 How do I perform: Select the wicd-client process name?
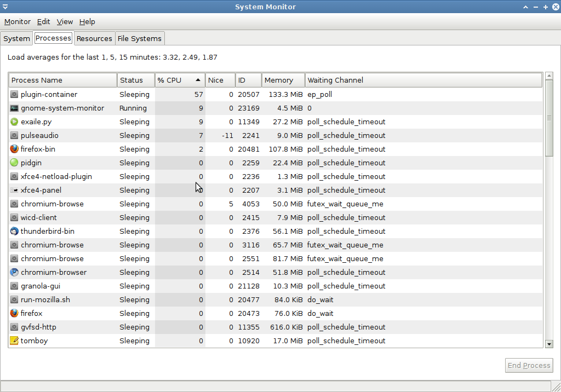[x=39, y=217]
